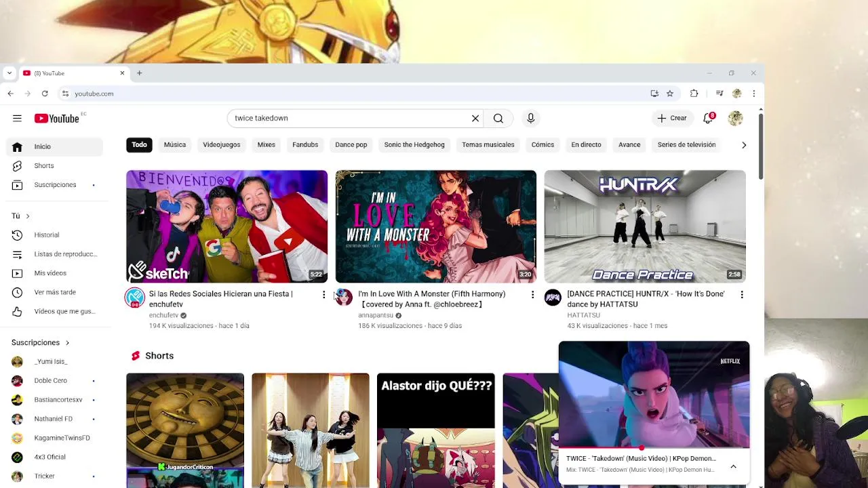
Task: Open the _Yumi Isis_ channel
Action: pyautogui.click(x=54, y=361)
